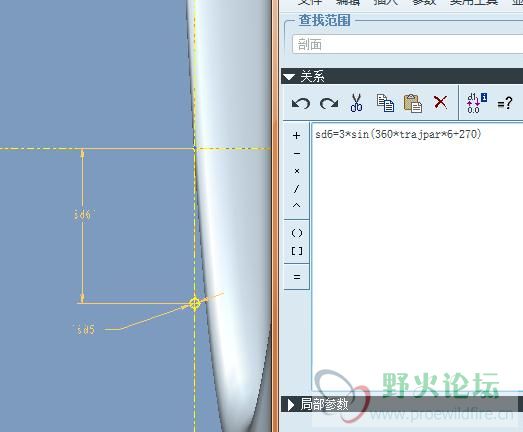Insert plus operator into relation
This screenshot has height=432, width=523.
[x=296, y=135]
